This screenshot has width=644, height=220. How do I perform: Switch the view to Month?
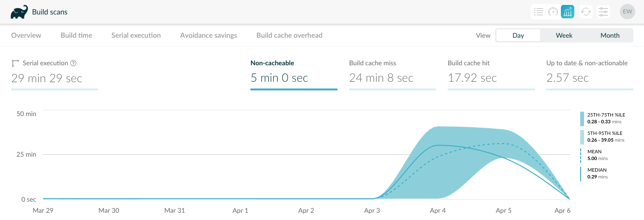610,35
